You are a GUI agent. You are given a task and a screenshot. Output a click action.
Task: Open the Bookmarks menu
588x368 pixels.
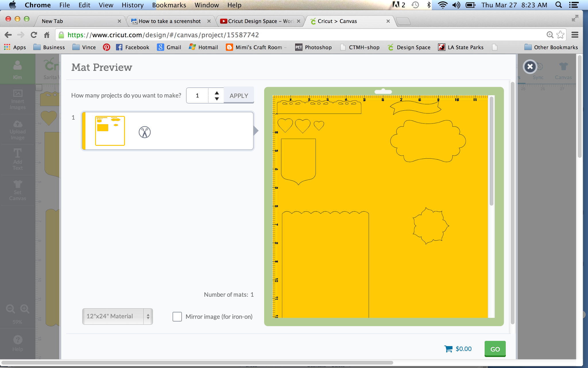tap(169, 5)
